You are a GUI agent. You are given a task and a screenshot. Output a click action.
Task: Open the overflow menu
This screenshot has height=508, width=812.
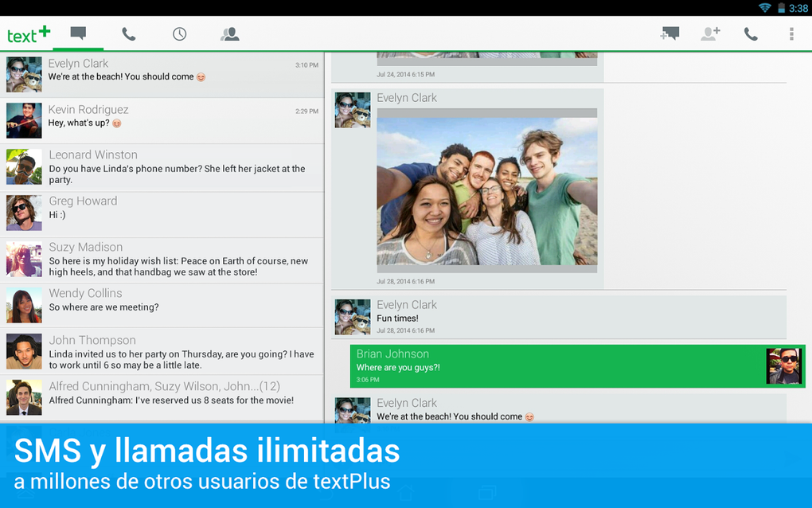click(x=791, y=34)
